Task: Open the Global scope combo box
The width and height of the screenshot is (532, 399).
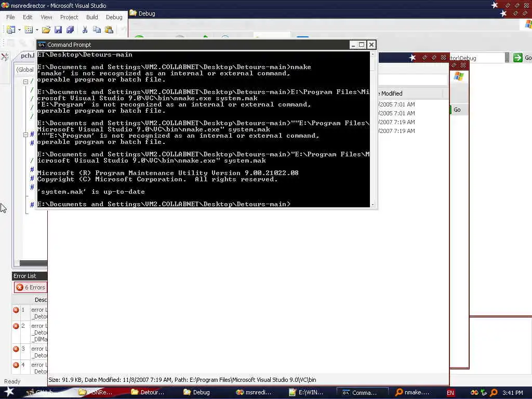Action: pos(25,70)
